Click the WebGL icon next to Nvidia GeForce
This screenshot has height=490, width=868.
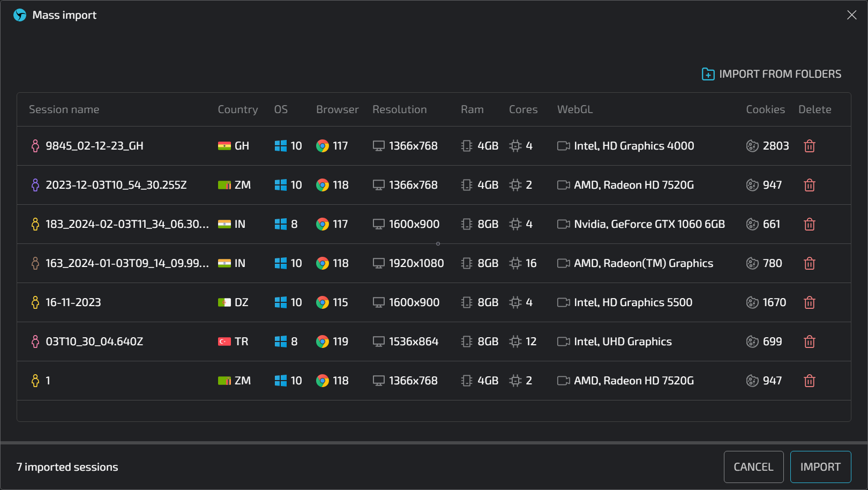563,224
